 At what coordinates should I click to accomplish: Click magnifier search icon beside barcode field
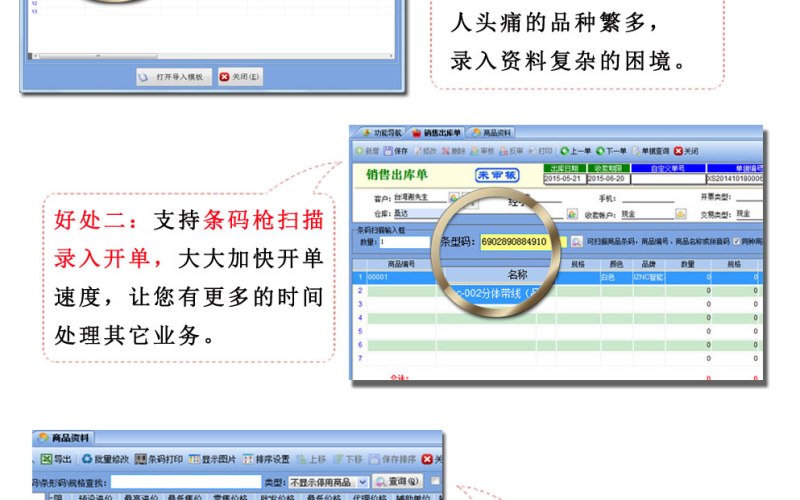(576, 241)
